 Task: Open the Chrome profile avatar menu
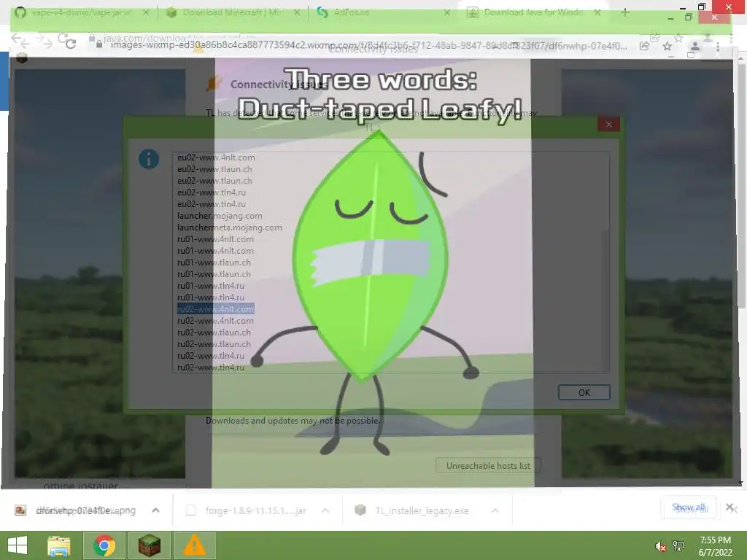[695, 46]
